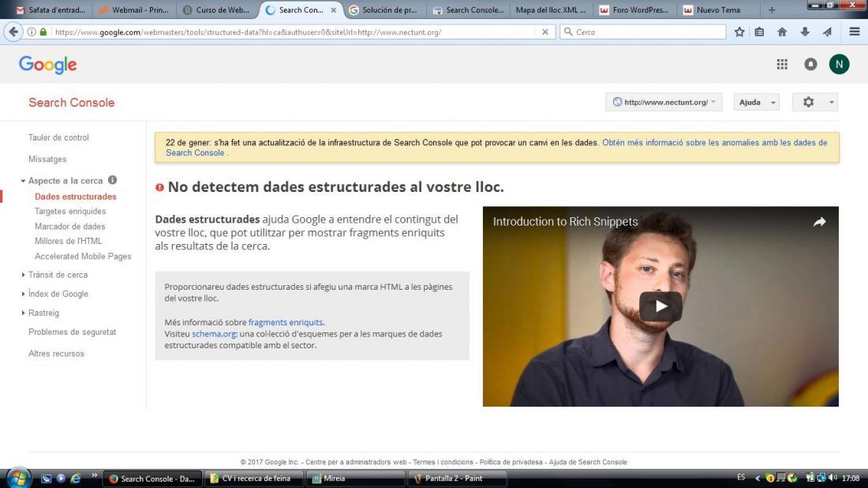Click the info icon next to Aspecte a la cerca
Viewport: 868px width, 488px height.
click(x=112, y=180)
